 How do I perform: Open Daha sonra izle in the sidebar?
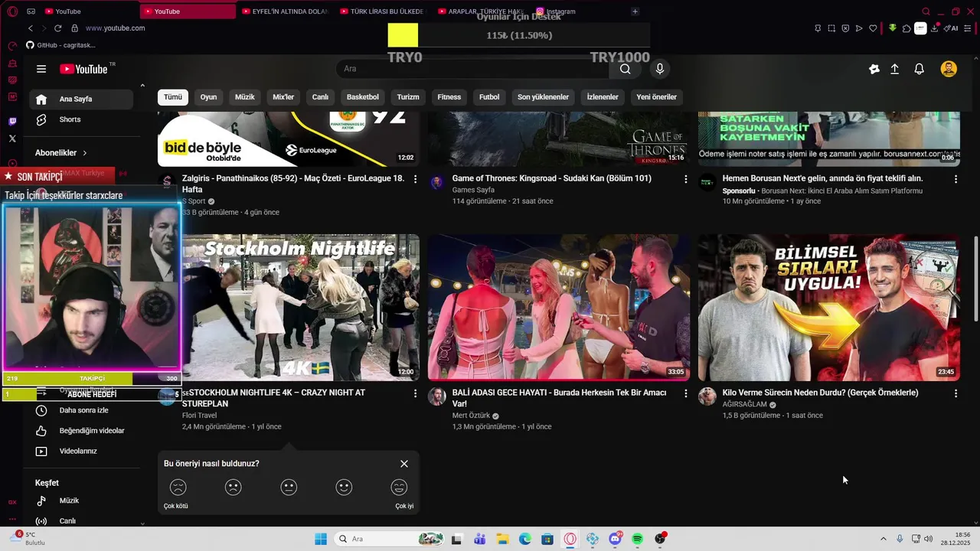click(82, 410)
